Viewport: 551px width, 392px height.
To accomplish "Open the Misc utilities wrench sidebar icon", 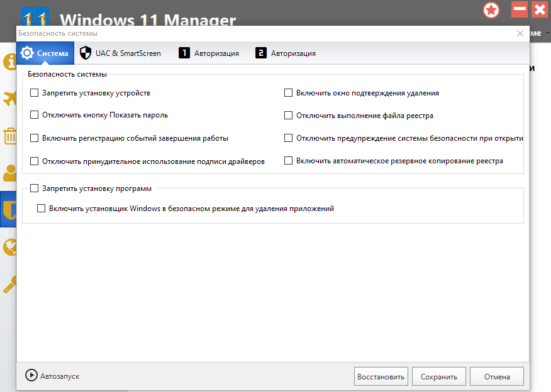I will (10, 284).
